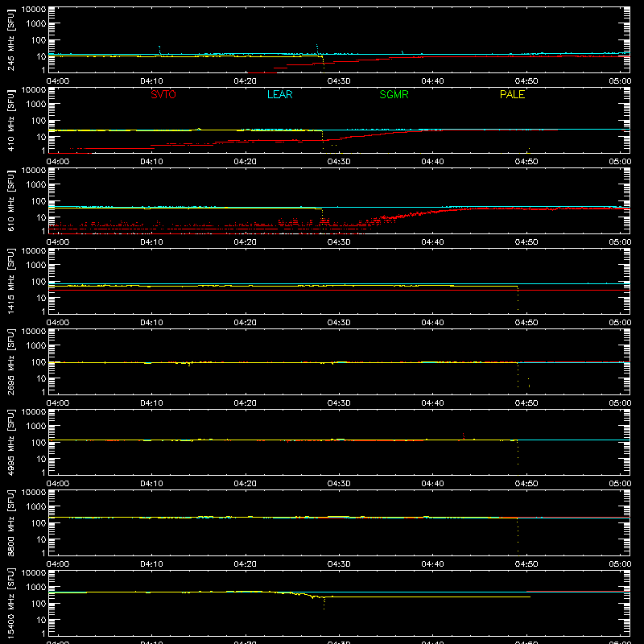Click 04:50 time label under 410 MHz plot
The width and height of the screenshot is (644, 644).
click(x=526, y=162)
